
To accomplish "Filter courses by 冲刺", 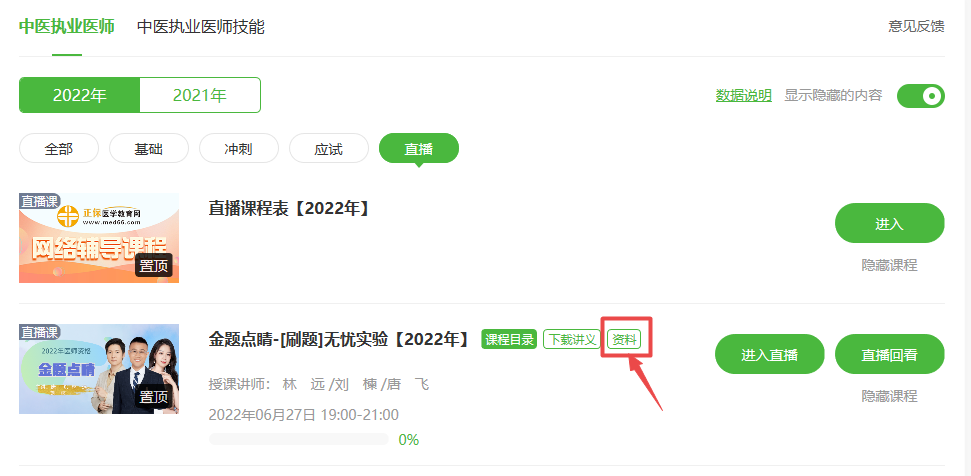I will (238, 149).
